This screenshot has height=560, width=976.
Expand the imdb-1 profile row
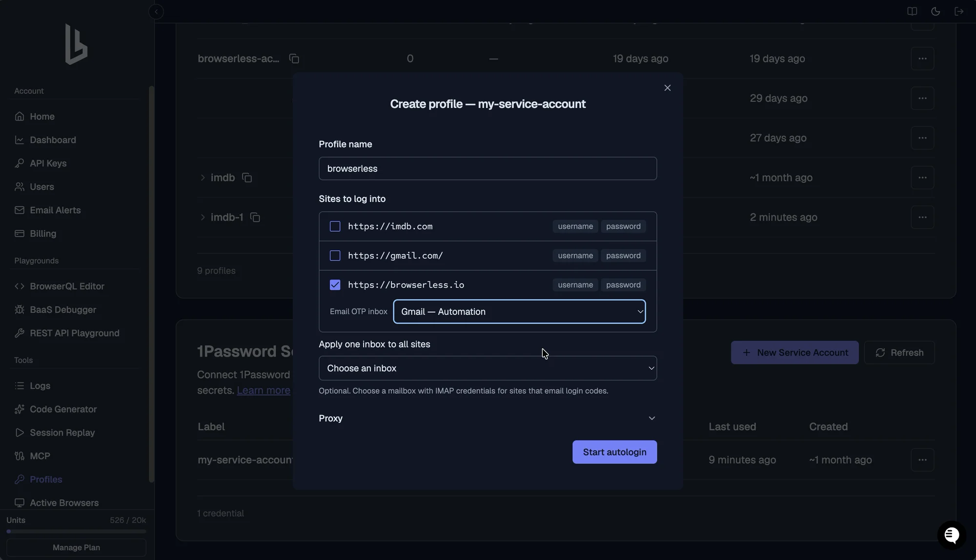(203, 217)
